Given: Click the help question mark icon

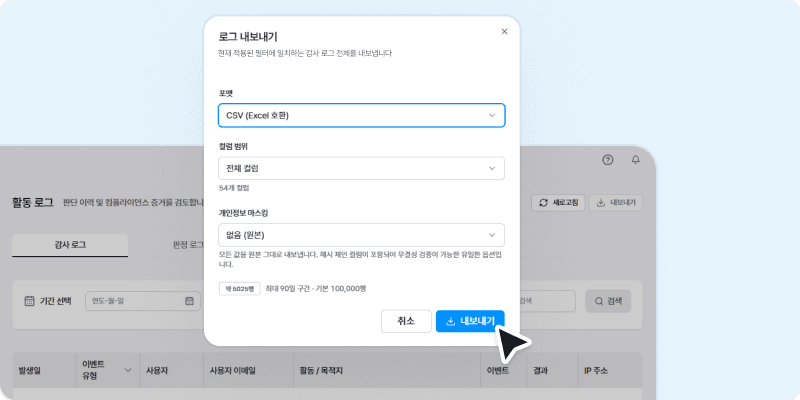Looking at the screenshot, I should (607, 160).
